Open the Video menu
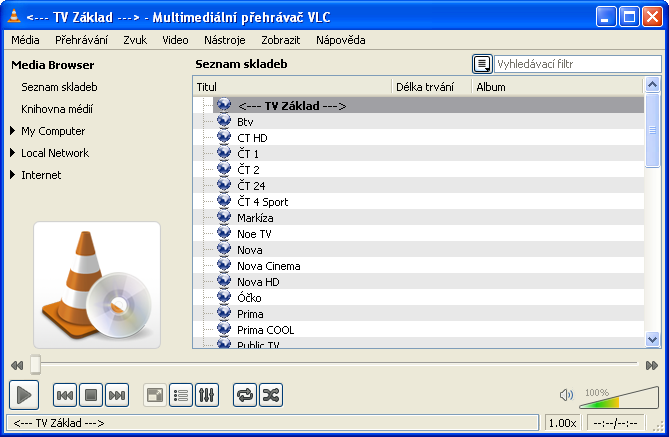 [x=175, y=40]
